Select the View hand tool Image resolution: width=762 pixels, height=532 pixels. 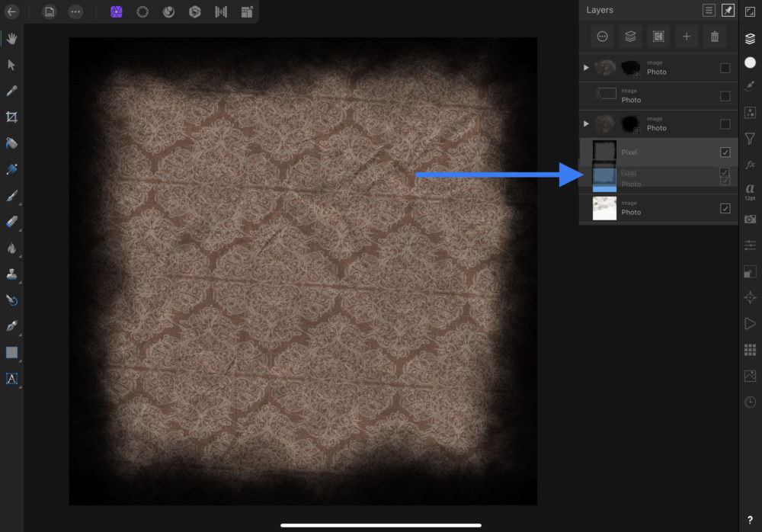coord(11,38)
